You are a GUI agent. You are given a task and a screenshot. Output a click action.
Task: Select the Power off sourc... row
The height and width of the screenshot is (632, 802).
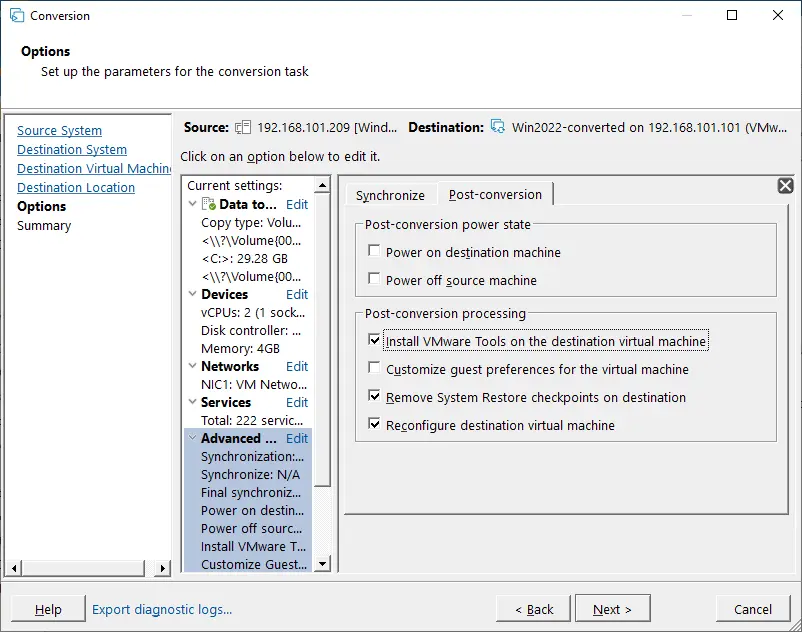tap(252, 528)
